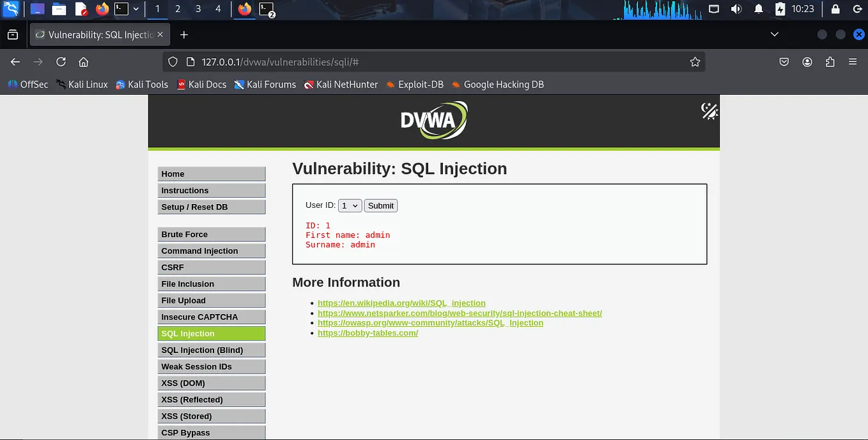Click the power manager battery icon

[780, 9]
